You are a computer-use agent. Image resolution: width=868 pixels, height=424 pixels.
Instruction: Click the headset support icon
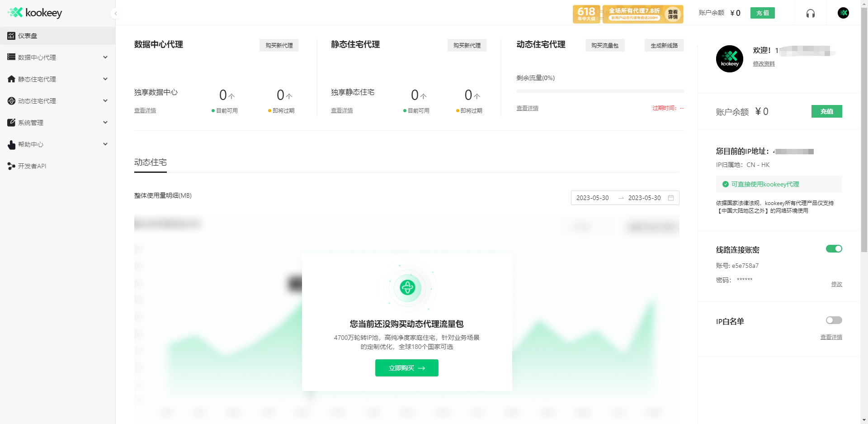pyautogui.click(x=811, y=13)
